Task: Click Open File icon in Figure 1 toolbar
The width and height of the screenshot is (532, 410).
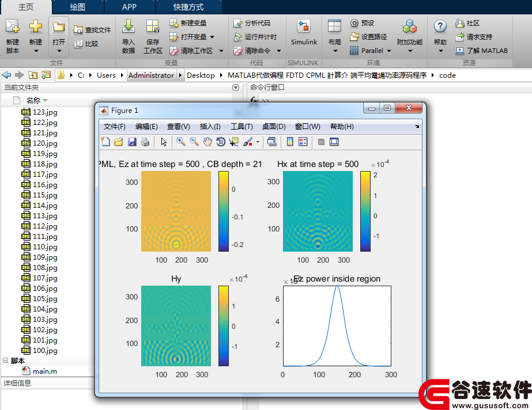Action: tap(118, 142)
